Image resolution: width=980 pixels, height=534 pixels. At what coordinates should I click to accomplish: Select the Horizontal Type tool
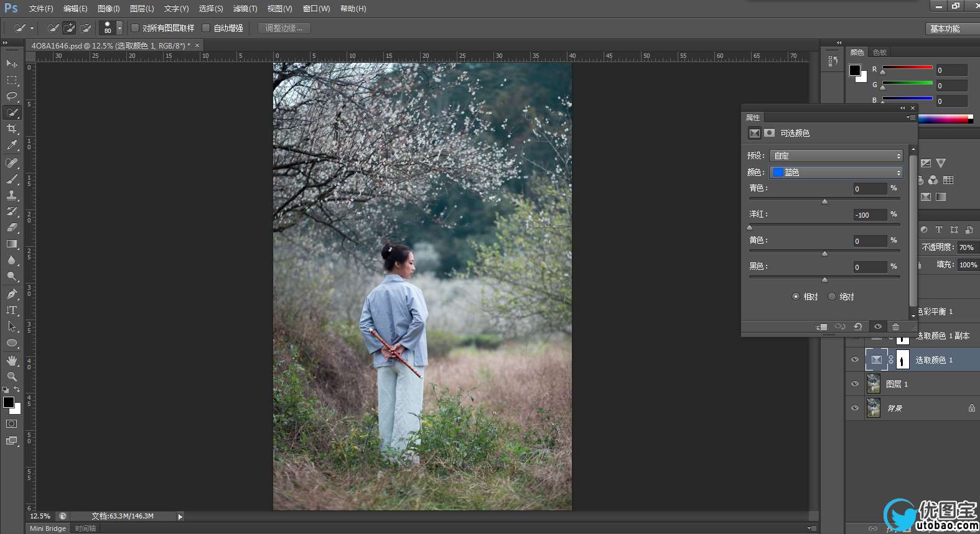pos(12,310)
